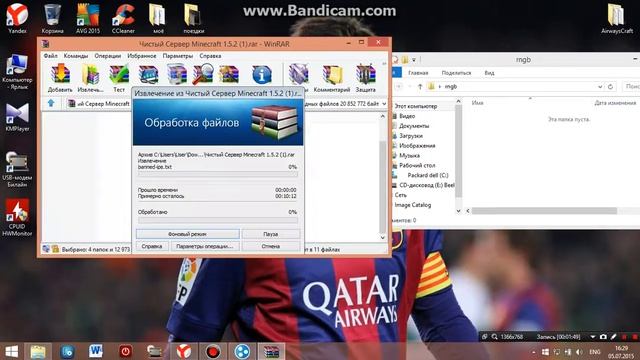640x360 pixels.
Task: Select the AVG 2015 desktop icon
Action: 88,18
